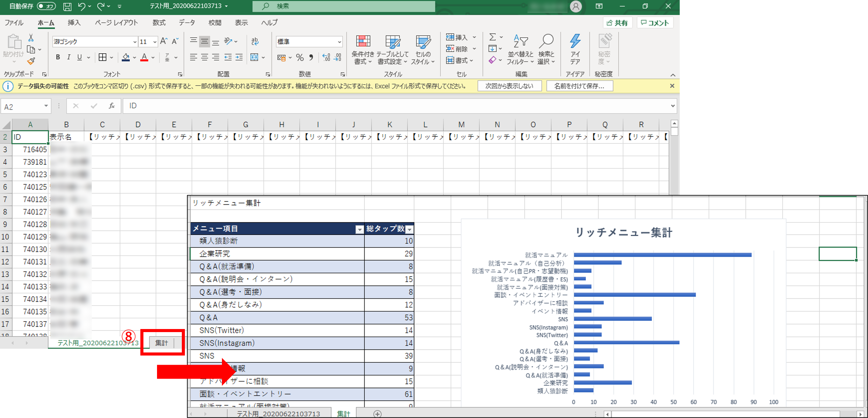
Task: Open セルのスタイル cell styles
Action: 423,49
